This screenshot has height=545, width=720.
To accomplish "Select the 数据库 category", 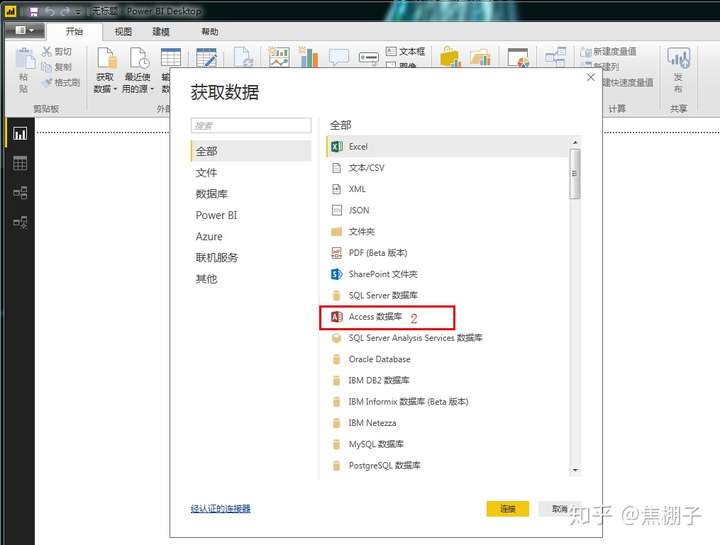I will pos(251,194).
